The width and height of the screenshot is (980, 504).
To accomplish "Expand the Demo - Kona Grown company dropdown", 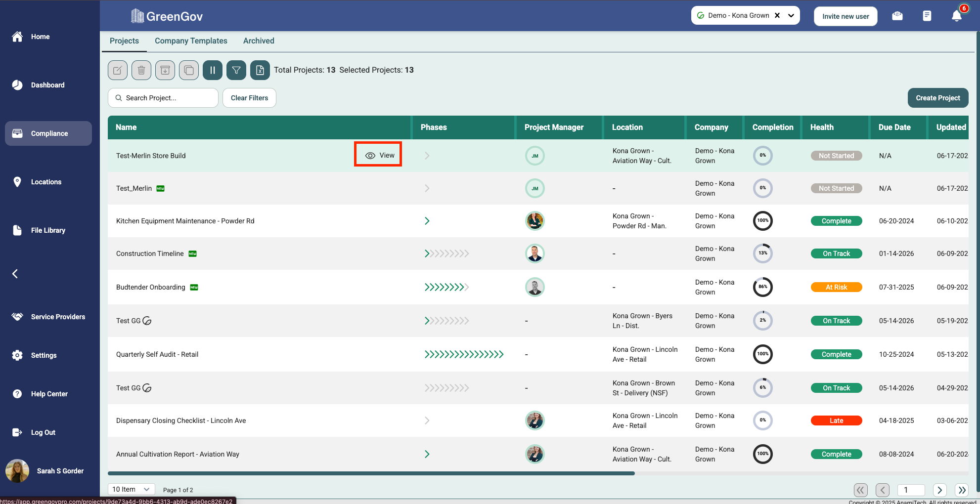I will pyautogui.click(x=791, y=15).
